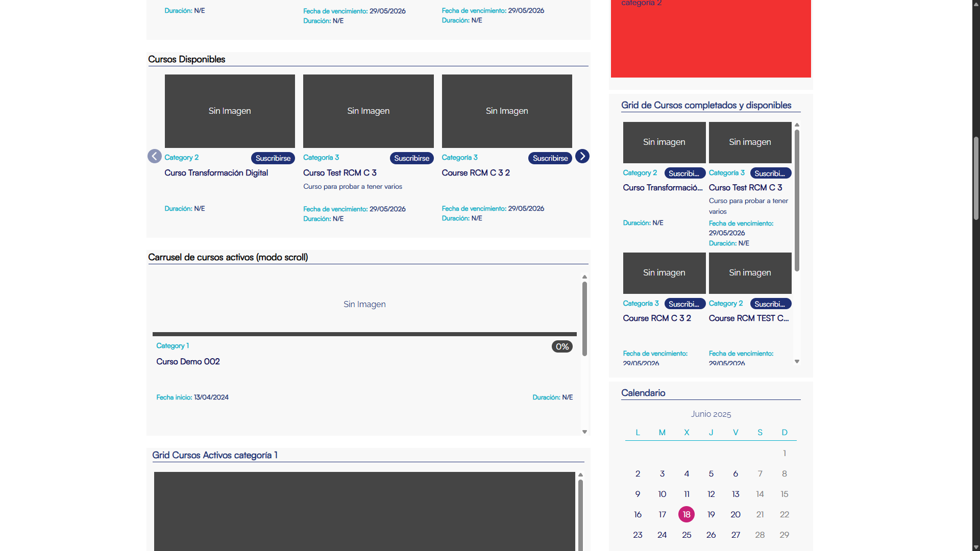
Task: Click scroll down arrow in completed courses grid
Action: coord(797,362)
